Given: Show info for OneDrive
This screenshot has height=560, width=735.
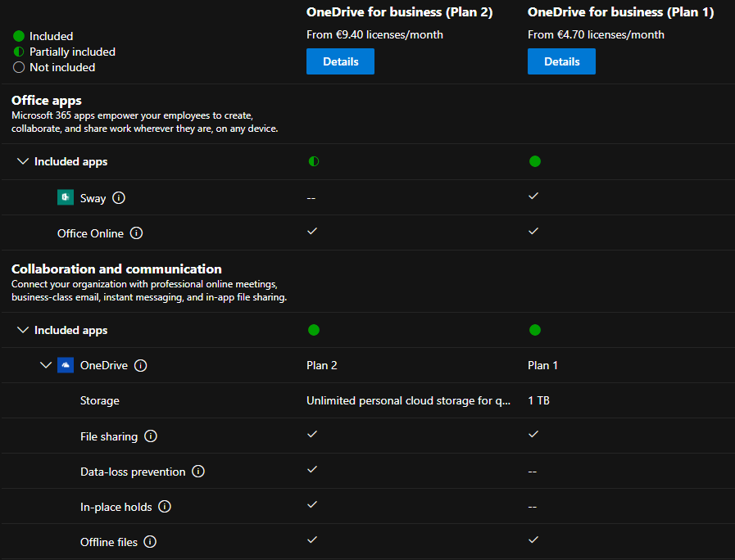Looking at the screenshot, I should tap(141, 365).
